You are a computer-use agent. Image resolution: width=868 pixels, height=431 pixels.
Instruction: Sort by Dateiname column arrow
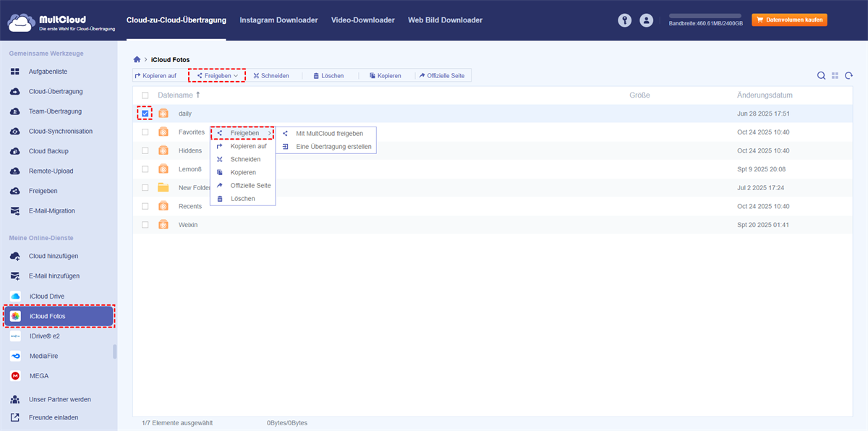[x=198, y=95]
